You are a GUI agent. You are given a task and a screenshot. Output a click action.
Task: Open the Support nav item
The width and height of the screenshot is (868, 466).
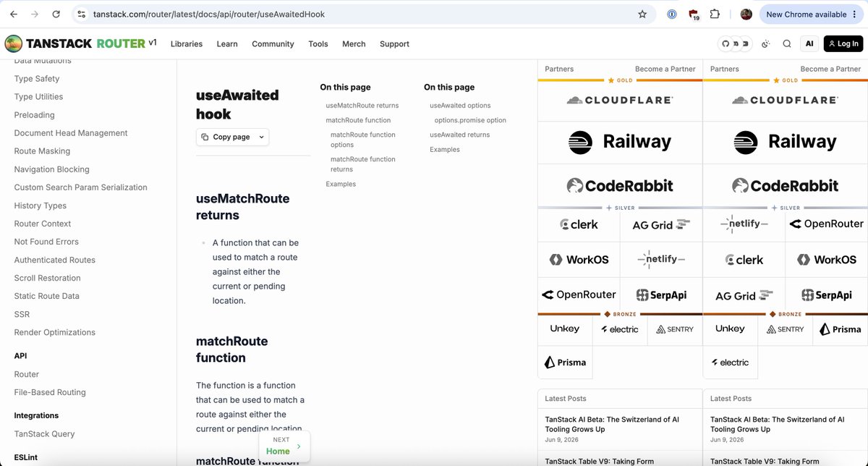pos(394,44)
